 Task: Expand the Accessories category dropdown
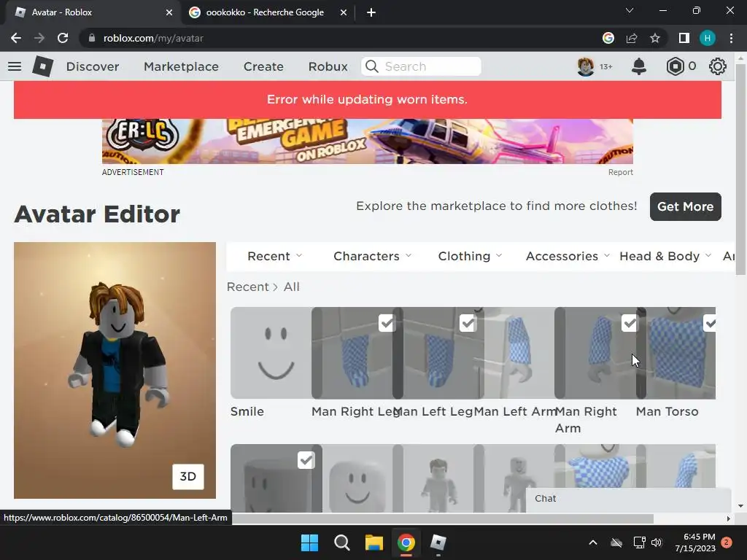pos(568,256)
